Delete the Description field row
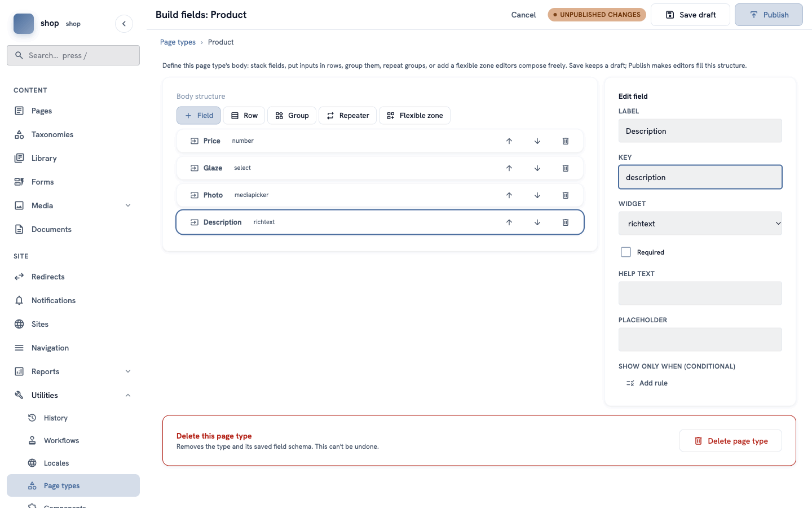812x508 pixels. click(x=566, y=222)
